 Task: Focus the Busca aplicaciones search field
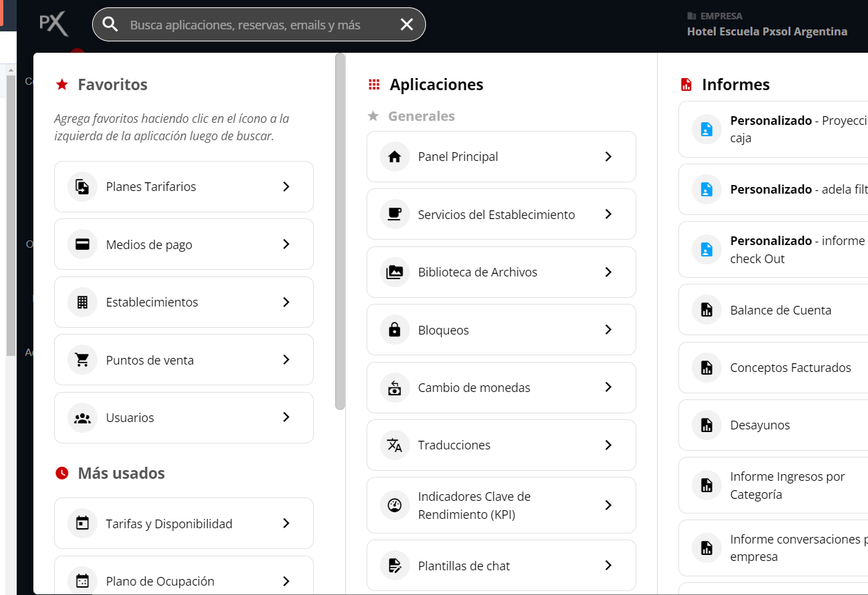pyautogui.click(x=254, y=25)
